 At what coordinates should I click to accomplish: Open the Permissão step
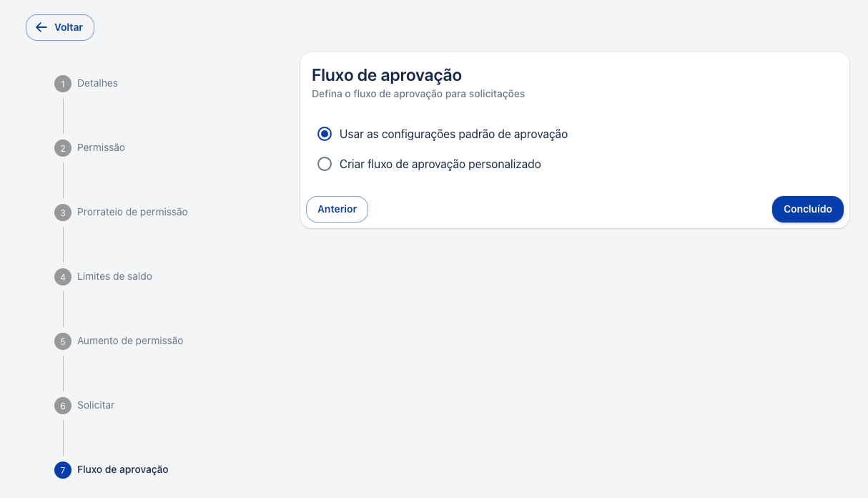101,147
